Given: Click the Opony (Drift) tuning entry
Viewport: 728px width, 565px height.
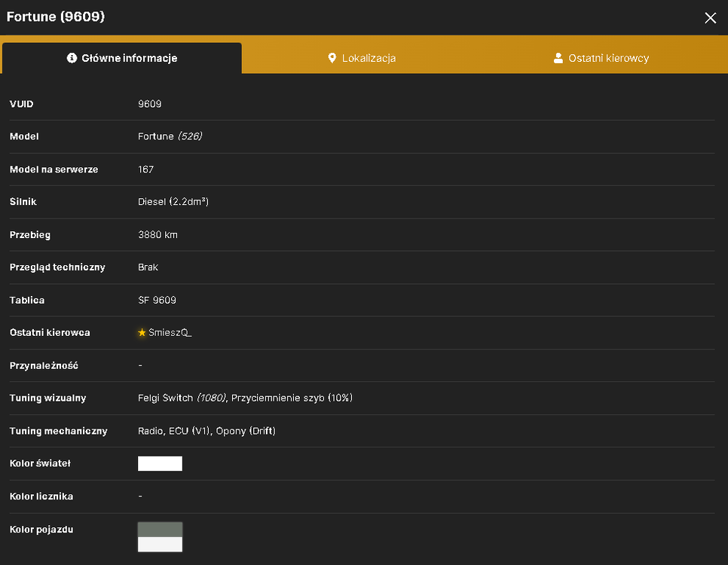Looking at the screenshot, I should pos(246,431).
